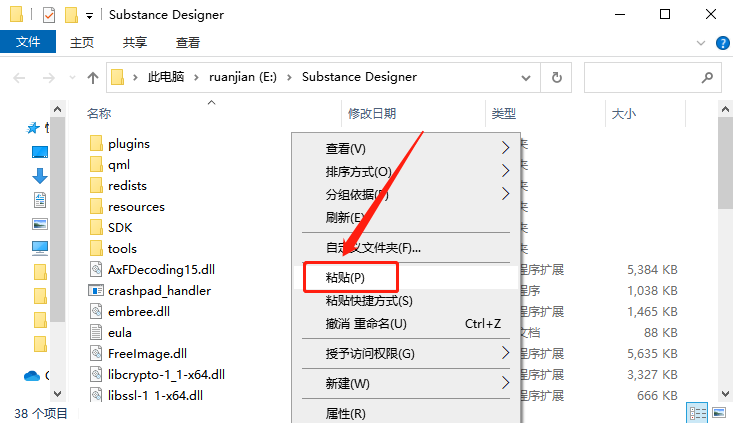Image resolution: width=733 pixels, height=423 pixels.
Task: Open the recent locations dropdown
Action: [72, 78]
